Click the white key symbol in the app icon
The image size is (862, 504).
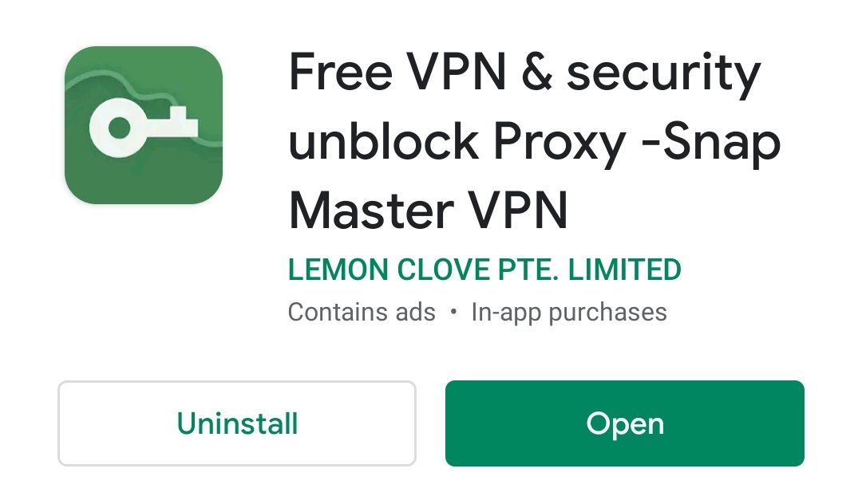(x=144, y=128)
